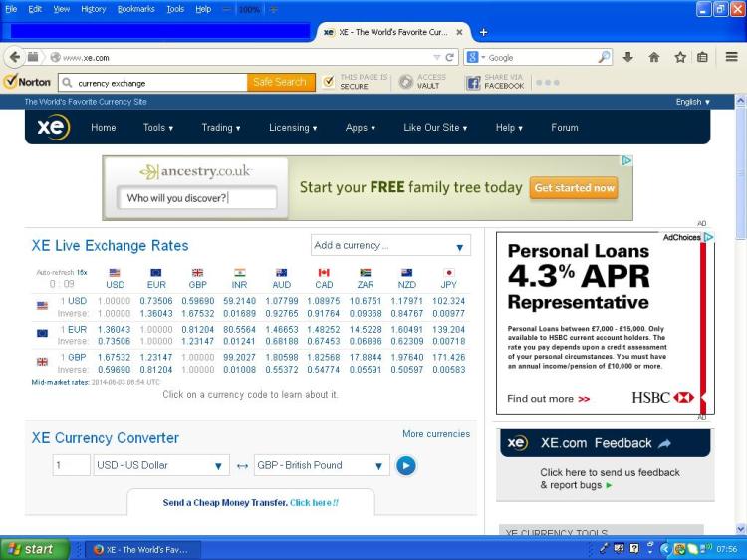Click the XE logo in navigation bar
The width and height of the screenshot is (747, 560).
point(51,128)
